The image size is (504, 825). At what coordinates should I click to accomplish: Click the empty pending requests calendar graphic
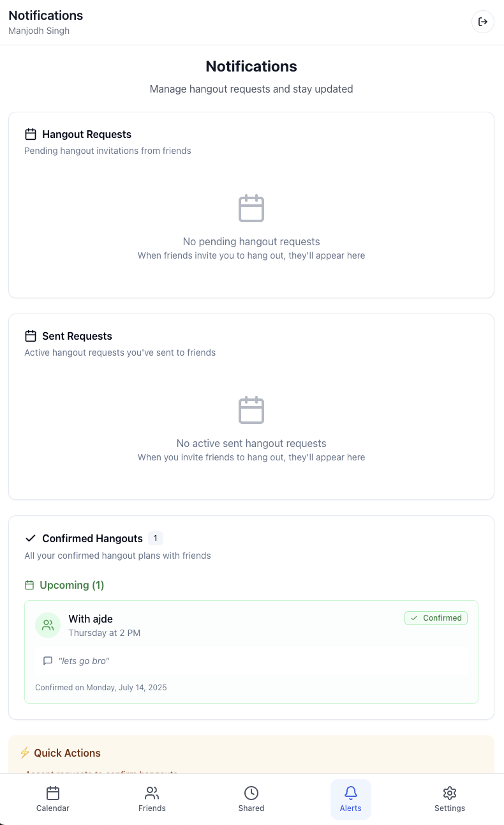(x=251, y=208)
